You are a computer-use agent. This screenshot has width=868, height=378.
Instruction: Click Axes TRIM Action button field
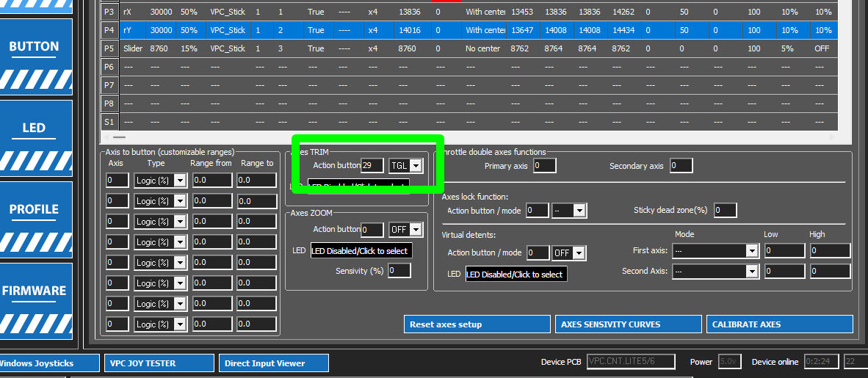click(x=372, y=165)
